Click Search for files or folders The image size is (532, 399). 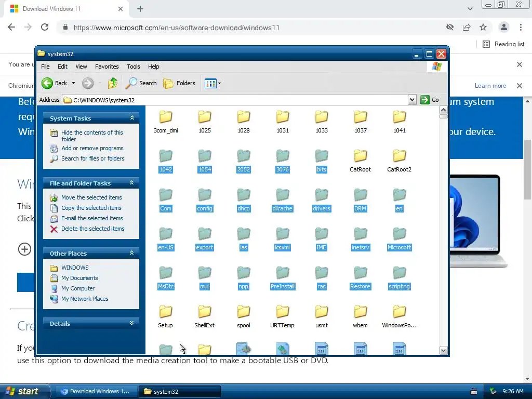[x=92, y=158]
